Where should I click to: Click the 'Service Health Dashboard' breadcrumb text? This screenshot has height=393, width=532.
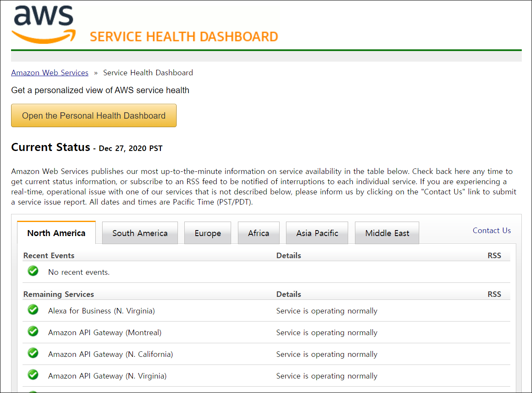point(148,73)
